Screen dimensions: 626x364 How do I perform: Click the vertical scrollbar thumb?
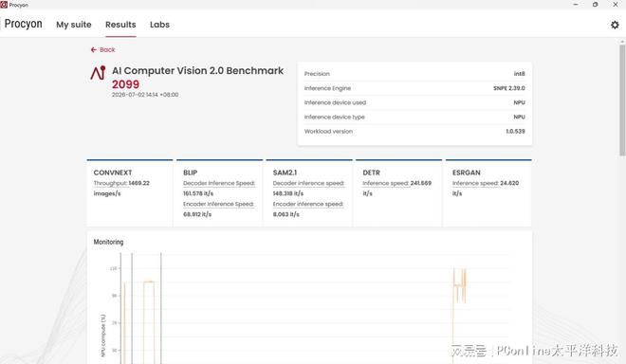click(x=622, y=100)
